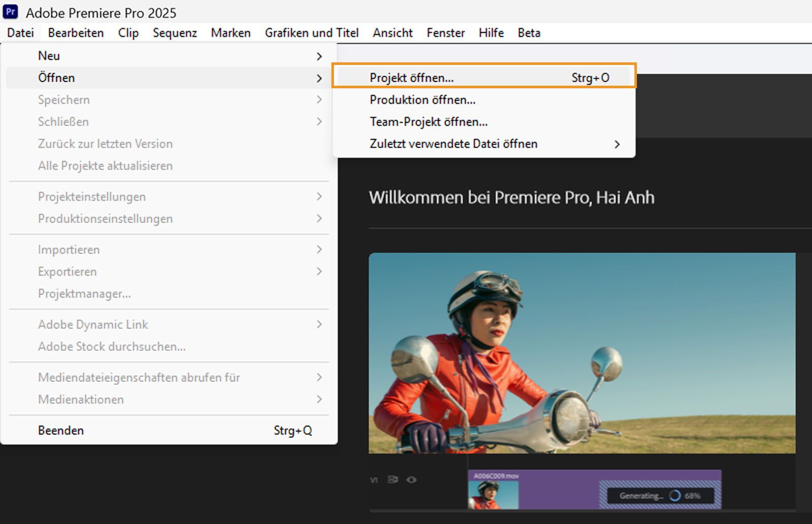Screen dimensions: 812x524
Task: Choose Alle Projekte aktualisieren
Action: click(x=169, y=166)
